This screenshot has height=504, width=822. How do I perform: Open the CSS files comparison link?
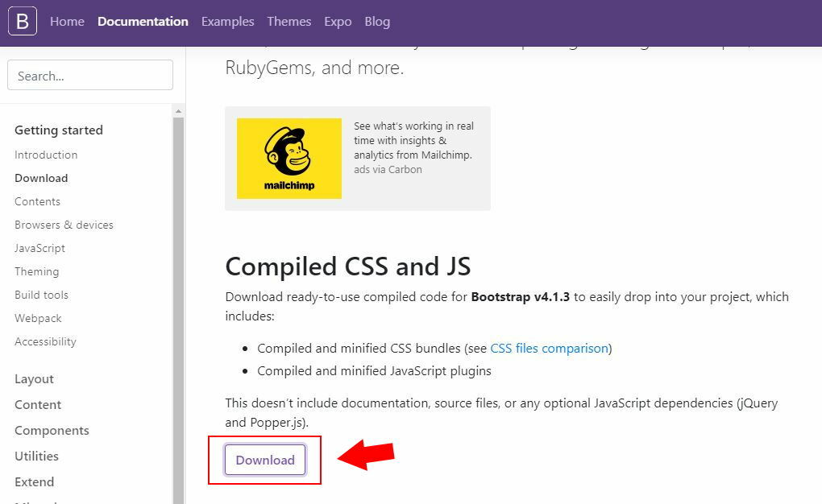[550, 349]
